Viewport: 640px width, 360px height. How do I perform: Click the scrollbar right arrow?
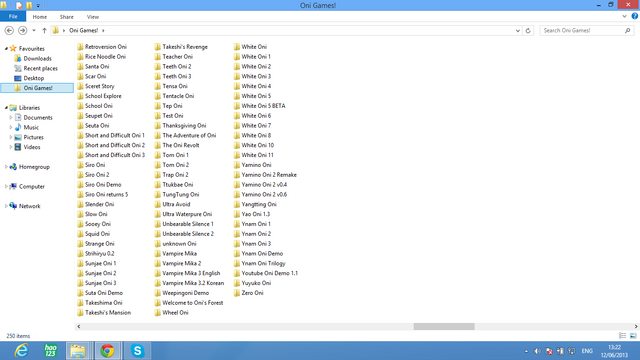(636, 327)
